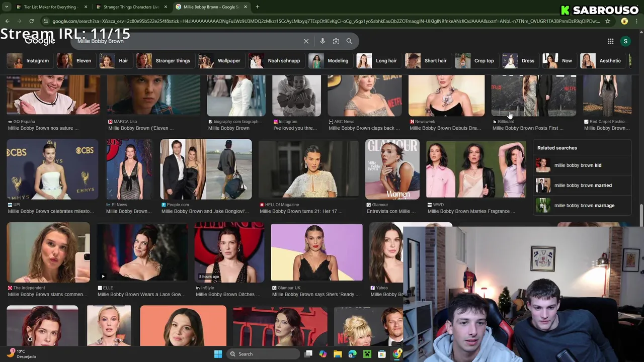Launch Minecraft from the taskbar
The image size is (644, 362).
point(367,354)
